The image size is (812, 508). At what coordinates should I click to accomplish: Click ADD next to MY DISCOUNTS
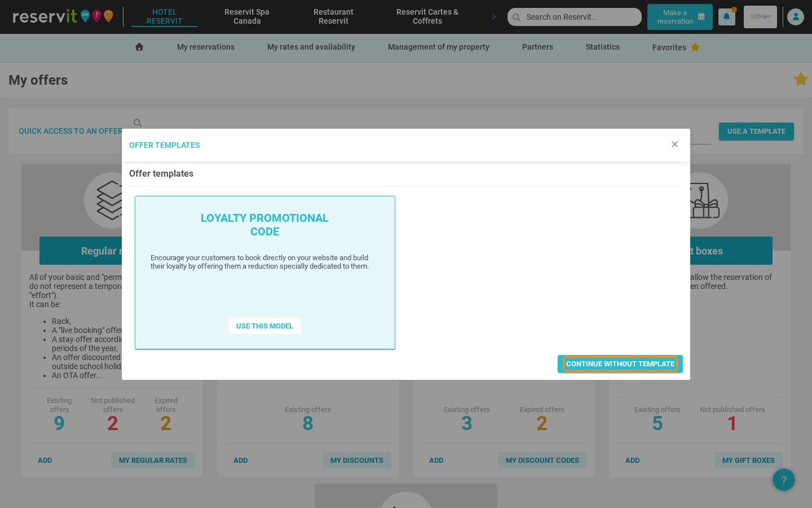pos(241,461)
